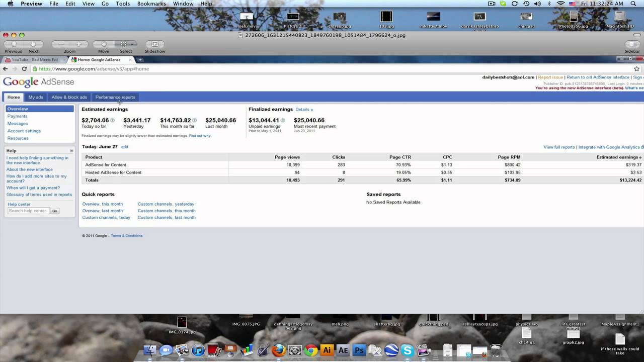Image resolution: width=644 pixels, height=362 pixels.
Task: Open the Wi-Fi status menu
Action: coord(560,4)
